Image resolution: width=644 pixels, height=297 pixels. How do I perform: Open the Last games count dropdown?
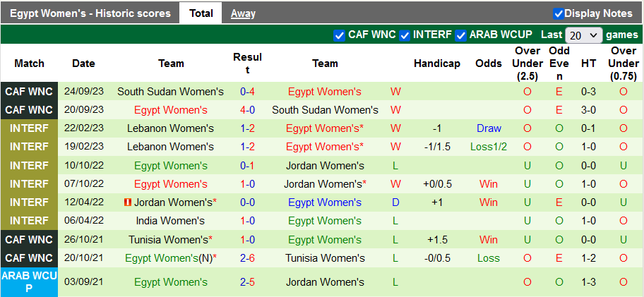(x=584, y=35)
